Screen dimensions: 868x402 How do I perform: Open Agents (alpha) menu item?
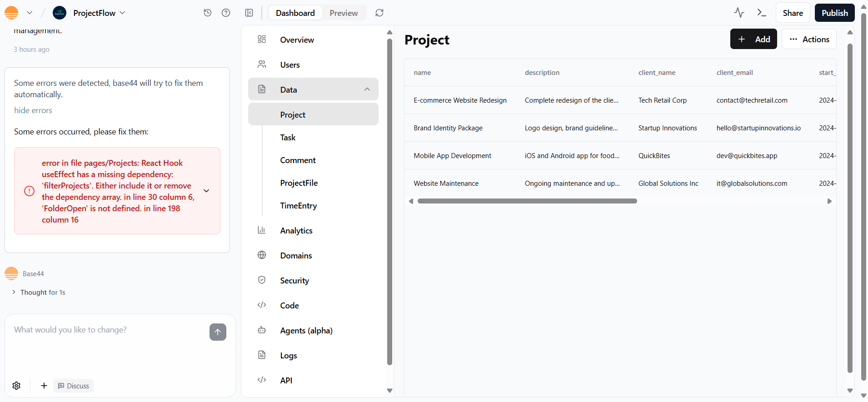[x=313, y=331]
